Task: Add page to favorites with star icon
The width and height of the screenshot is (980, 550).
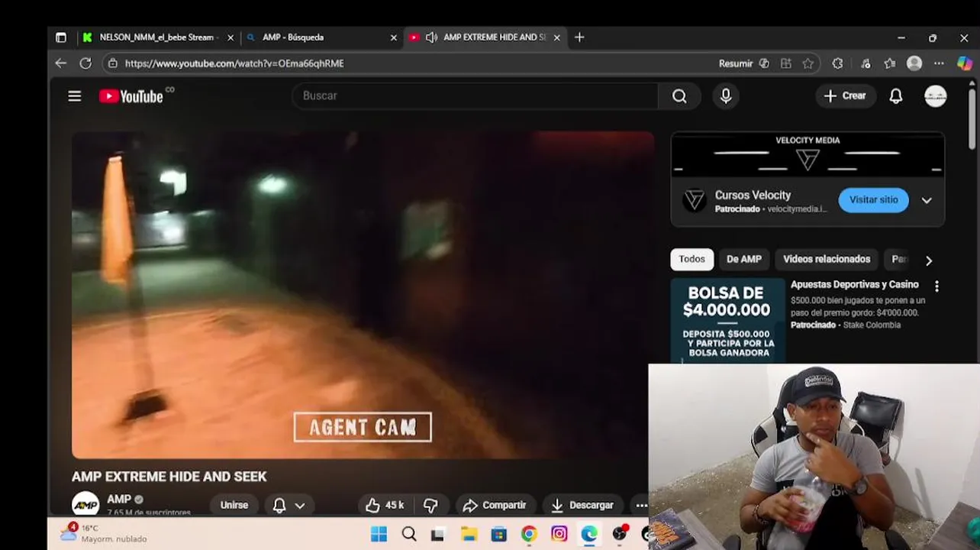Action: [x=808, y=63]
